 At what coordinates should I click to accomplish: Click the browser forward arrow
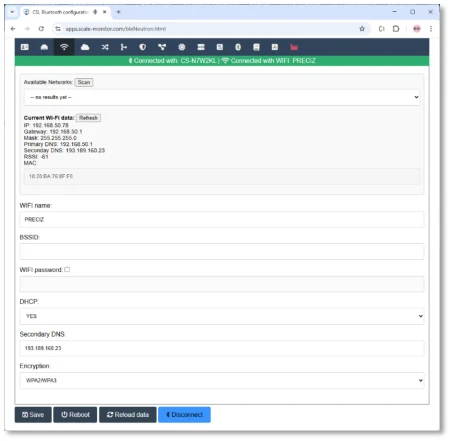pyautogui.click(x=27, y=29)
